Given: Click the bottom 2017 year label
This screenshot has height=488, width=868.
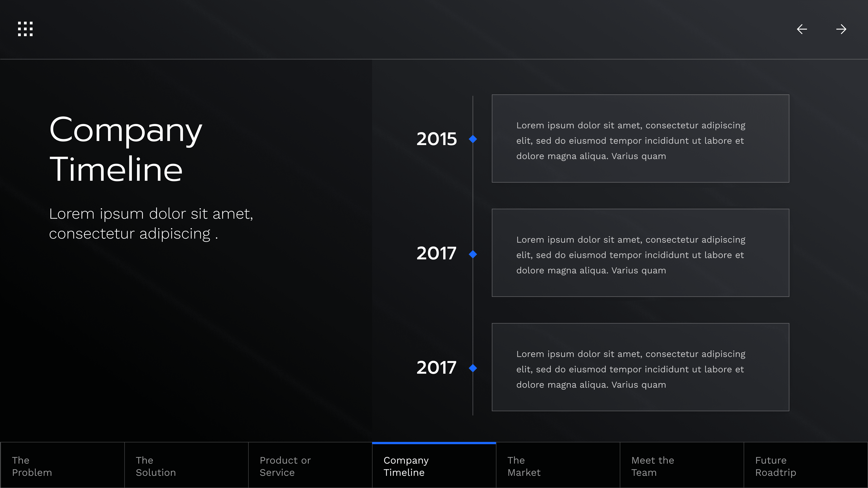Looking at the screenshot, I should [437, 368].
